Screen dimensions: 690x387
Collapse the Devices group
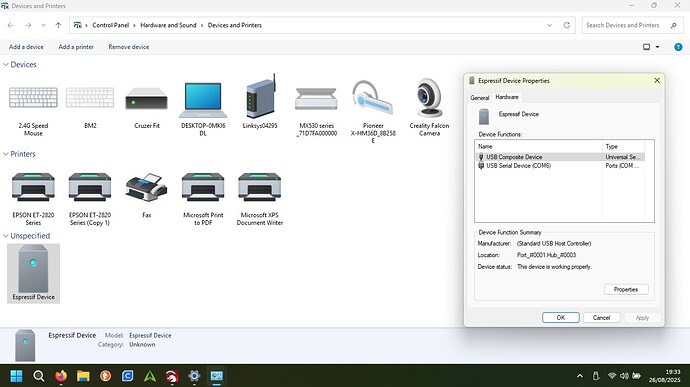[x=6, y=65]
